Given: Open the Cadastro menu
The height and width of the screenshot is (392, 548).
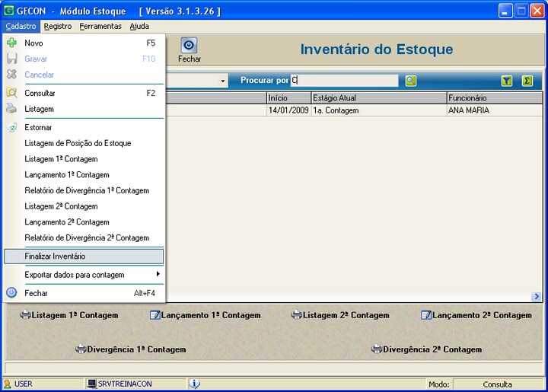Looking at the screenshot, I should click(x=21, y=26).
